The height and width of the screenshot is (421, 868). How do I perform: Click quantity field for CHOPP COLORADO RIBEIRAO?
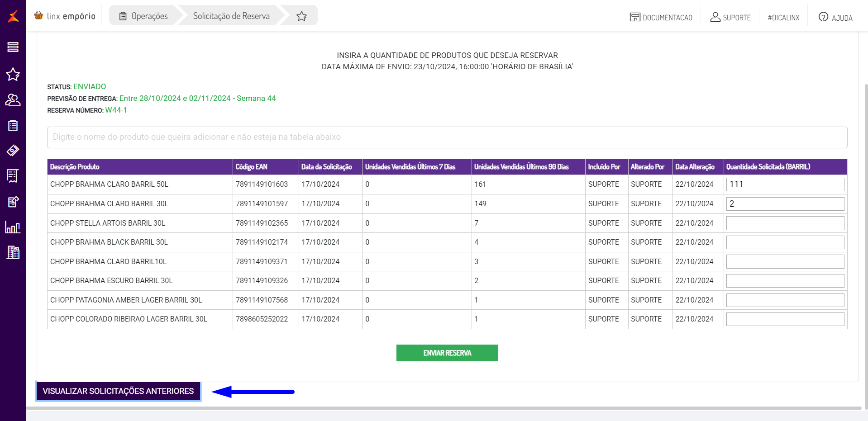pos(785,319)
